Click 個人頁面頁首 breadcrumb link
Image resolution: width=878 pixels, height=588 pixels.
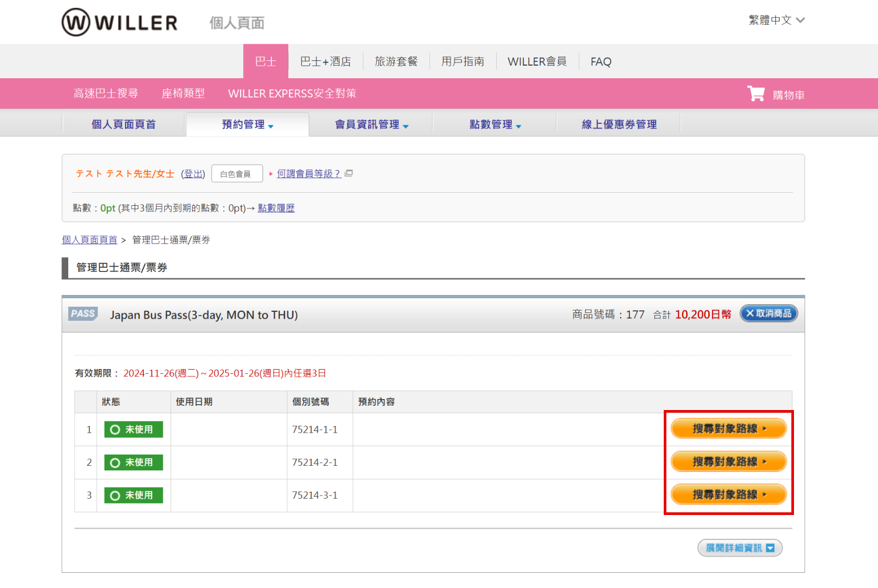coord(89,240)
